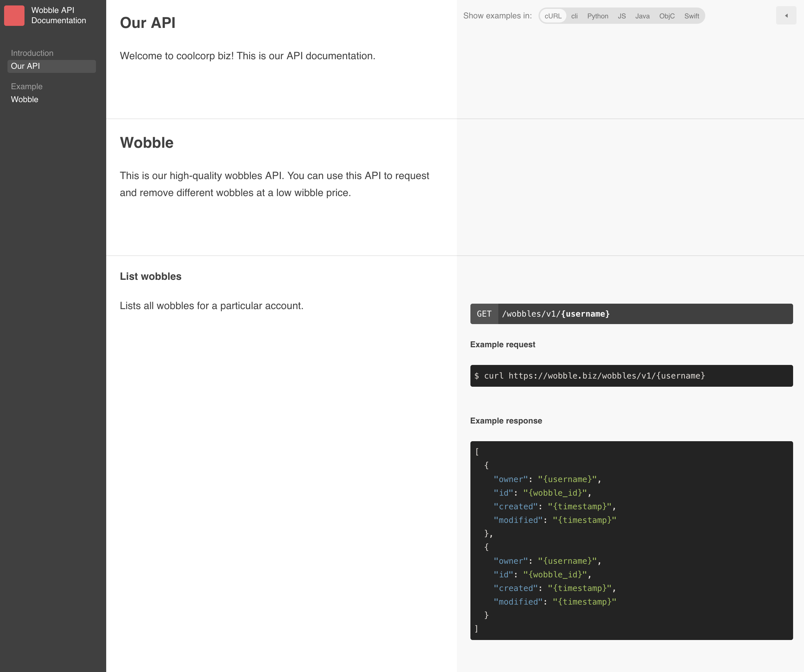Click the show examples language selector bar
This screenshot has width=804, height=672.
click(621, 16)
